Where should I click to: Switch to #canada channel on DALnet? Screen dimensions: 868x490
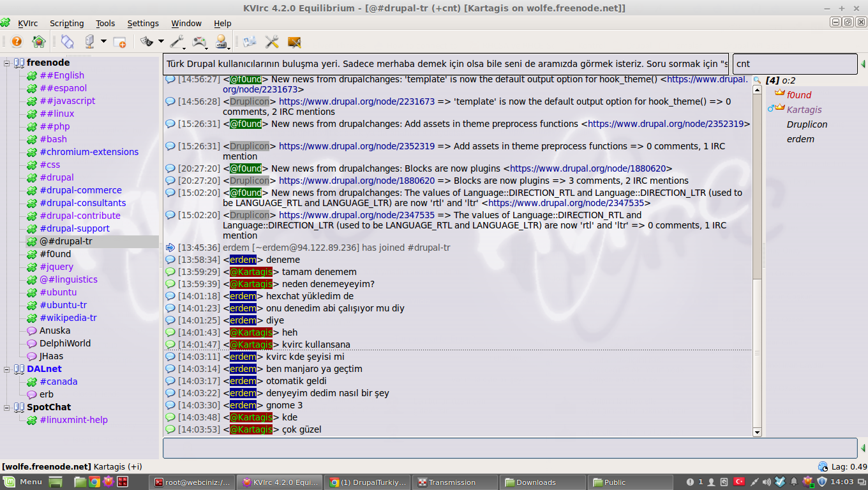click(58, 382)
